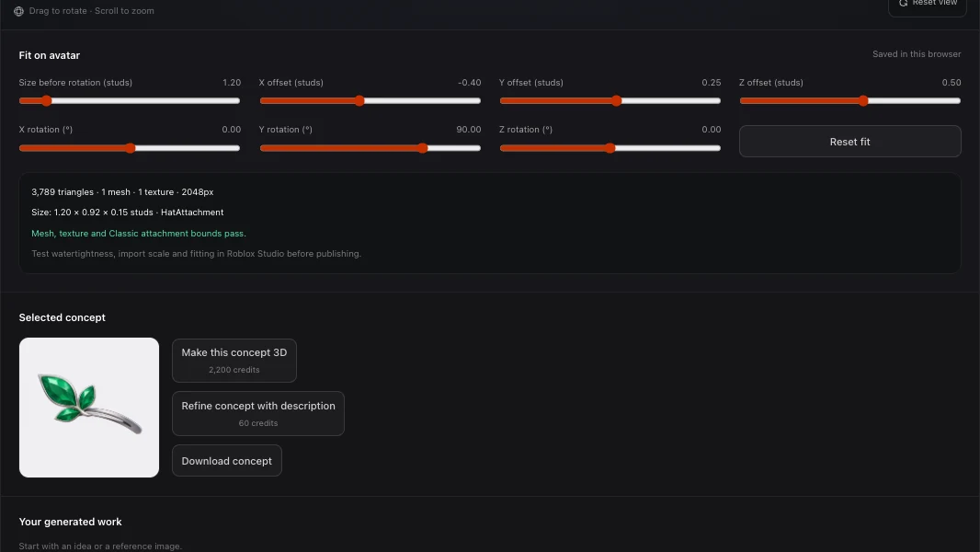Screen dimensions: 980x552
Task: Click the Z offset slider
Action: tap(850, 100)
